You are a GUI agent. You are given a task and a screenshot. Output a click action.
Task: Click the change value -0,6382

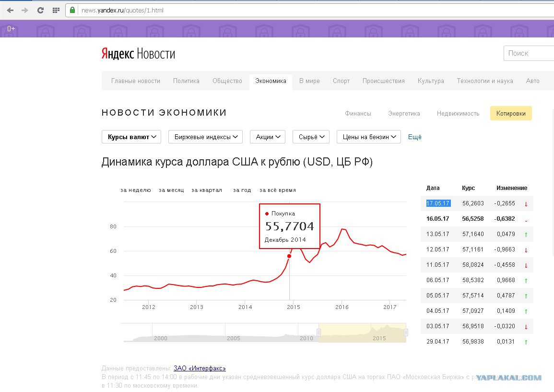505,219
